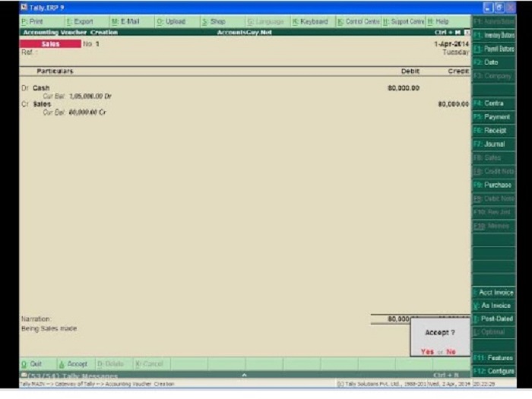Click the Sales voucher type label
532x399 pixels.
[x=51, y=44]
